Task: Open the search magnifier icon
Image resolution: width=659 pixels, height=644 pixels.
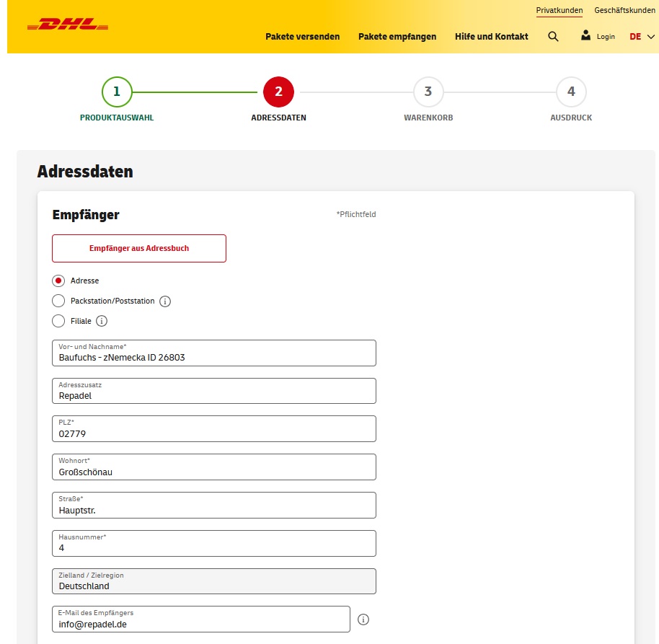Action: tap(553, 37)
